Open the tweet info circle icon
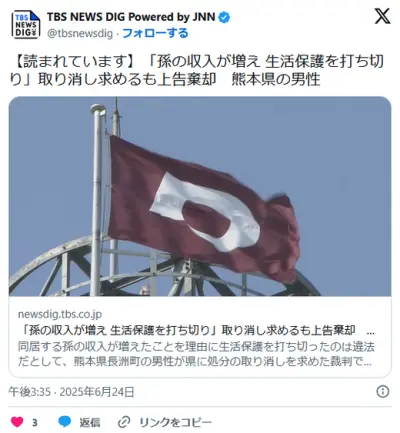 383,391
